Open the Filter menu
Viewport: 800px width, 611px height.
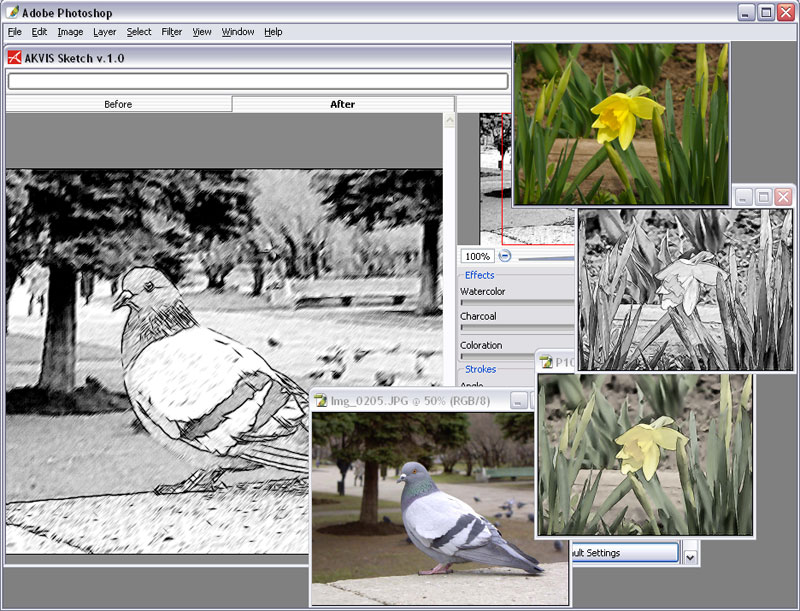pyautogui.click(x=171, y=32)
